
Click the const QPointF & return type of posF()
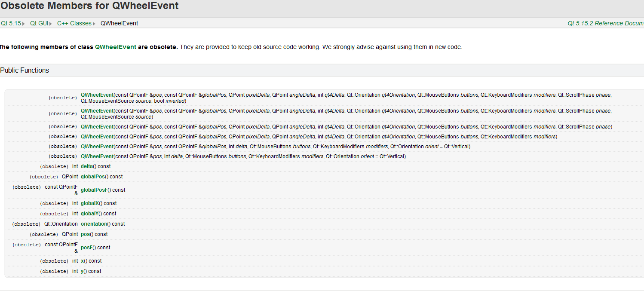(61, 248)
